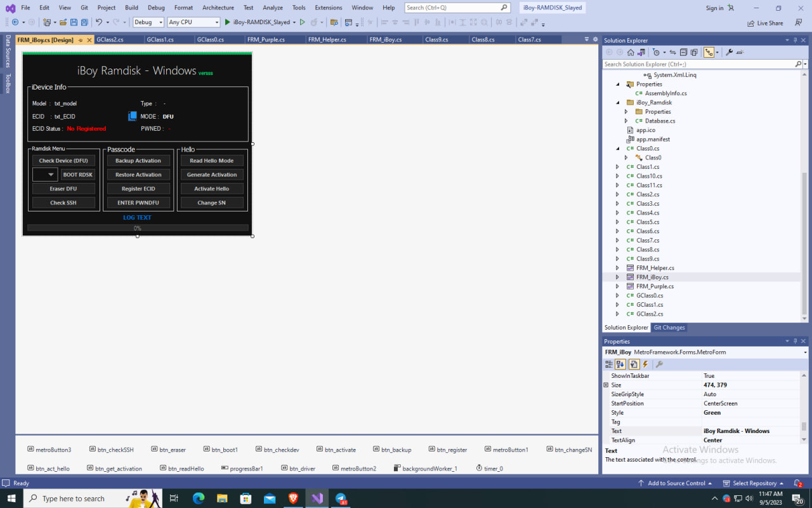Viewport: 812px width, 508px height.
Task: Open the combo box next to BOOT RDSK
Action: click(45, 175)
